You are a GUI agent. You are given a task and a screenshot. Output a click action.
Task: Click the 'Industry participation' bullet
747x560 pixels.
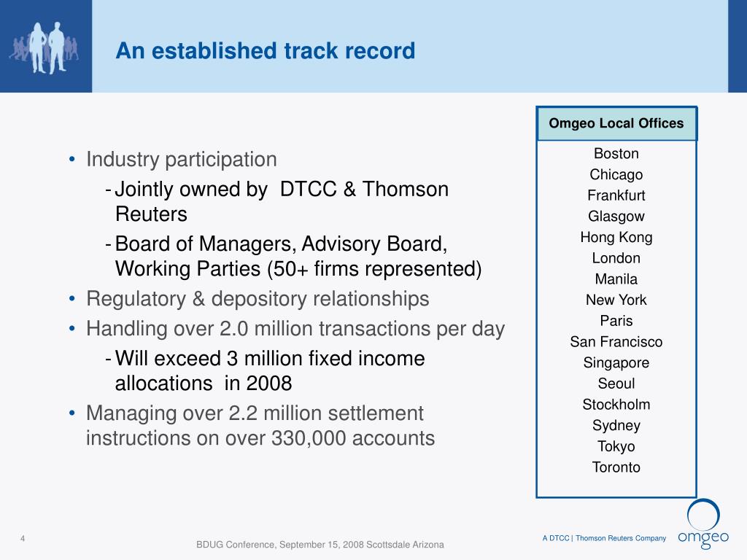point(182,160)
